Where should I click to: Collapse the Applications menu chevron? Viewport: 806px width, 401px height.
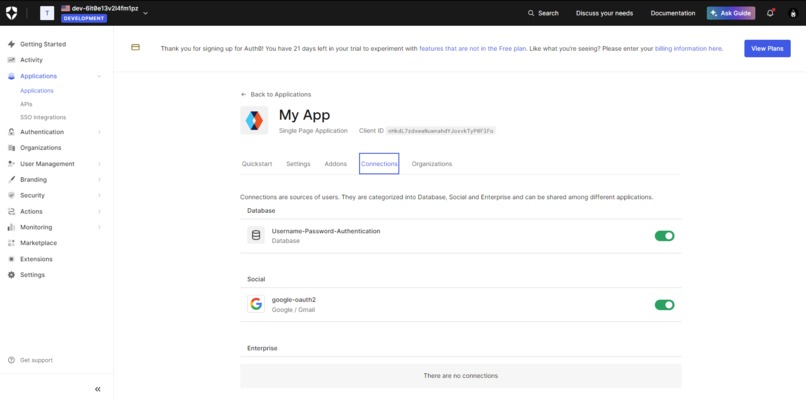(99, 76)
